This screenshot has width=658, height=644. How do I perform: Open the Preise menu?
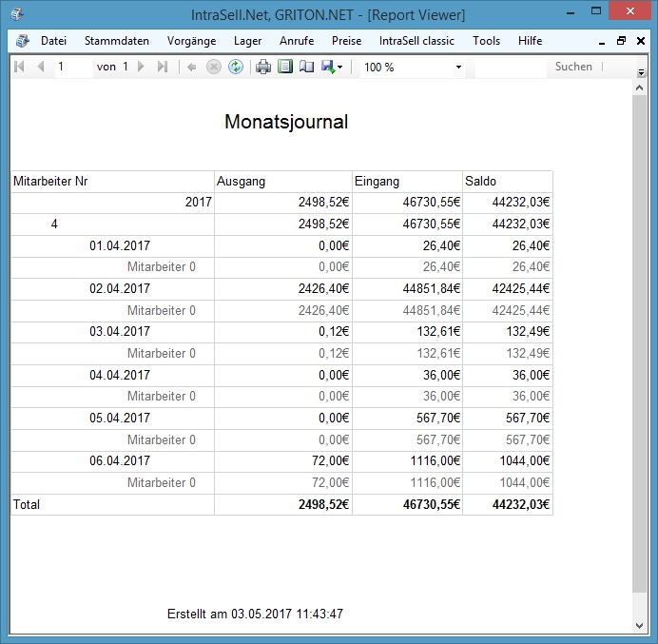point(347,41)
